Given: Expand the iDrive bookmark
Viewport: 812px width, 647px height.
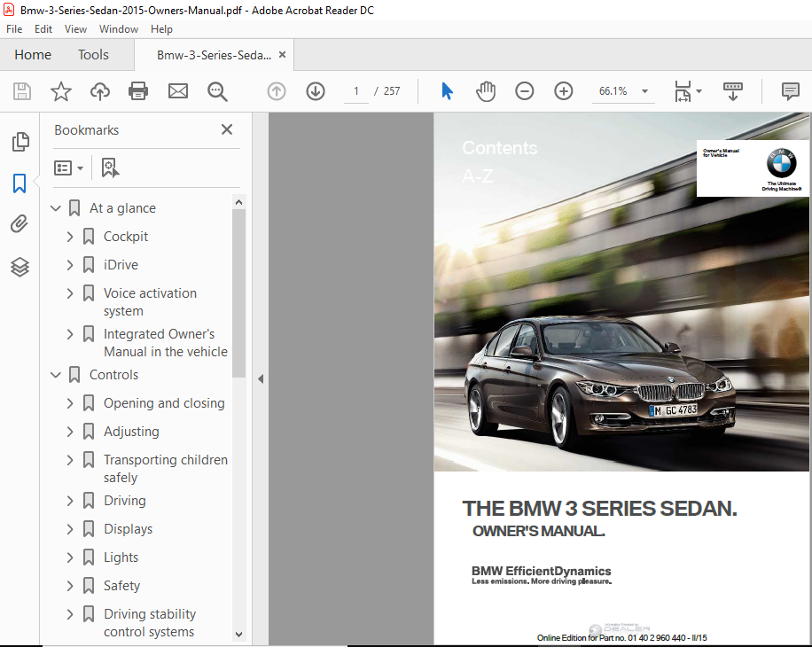Looking at the screenshot, I should pyautogui.click(x=70, y=265).
